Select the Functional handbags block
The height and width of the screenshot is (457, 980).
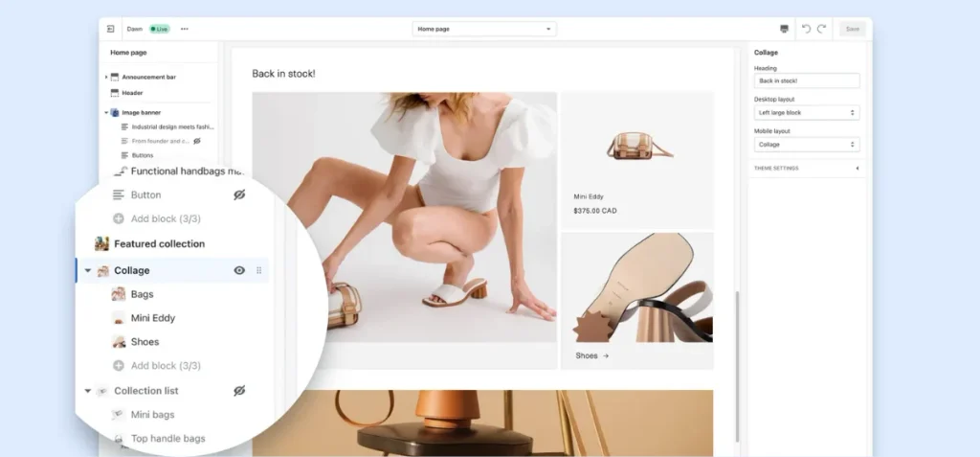pos(187,171)
